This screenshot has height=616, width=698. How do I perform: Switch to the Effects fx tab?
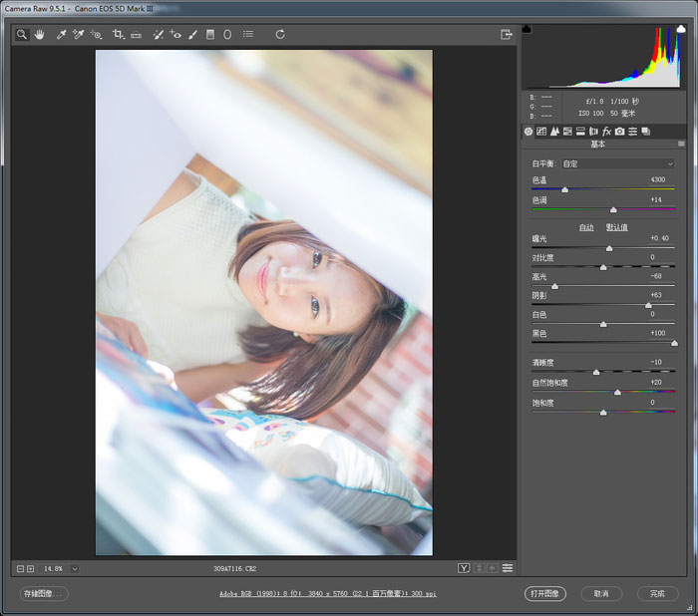[606, 132]
